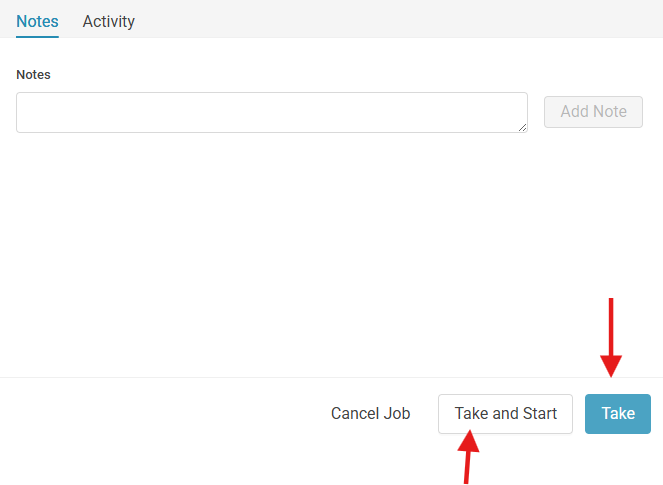
Task: Place the cursor in the note entry box
Action: point(272,112)
